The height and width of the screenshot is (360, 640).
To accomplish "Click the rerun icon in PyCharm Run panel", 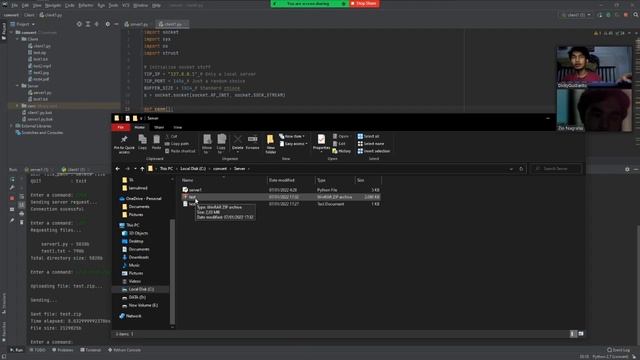I will point(12,179).
